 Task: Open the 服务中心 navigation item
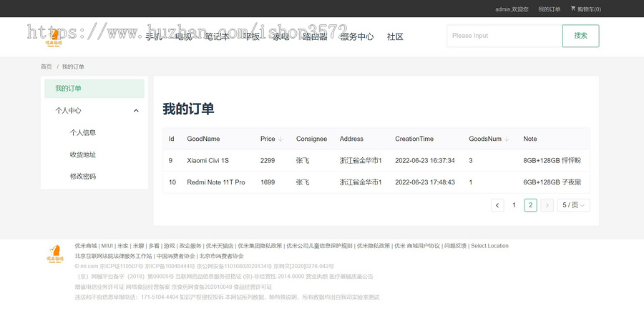point(357,36)
